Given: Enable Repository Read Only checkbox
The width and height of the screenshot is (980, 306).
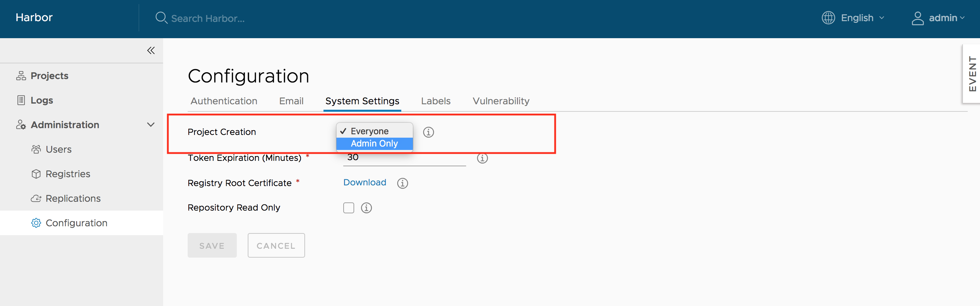Looking at the screenshot, I should click(348, 208).
